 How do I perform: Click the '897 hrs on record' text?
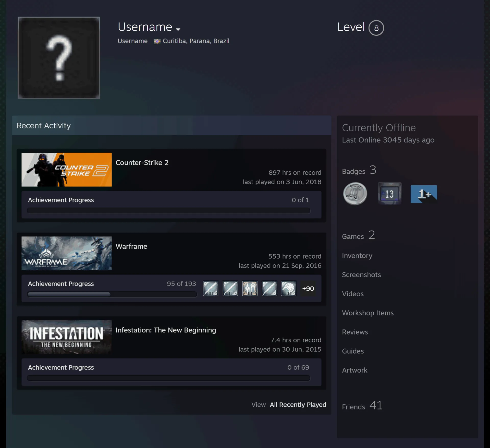point(295,173)
